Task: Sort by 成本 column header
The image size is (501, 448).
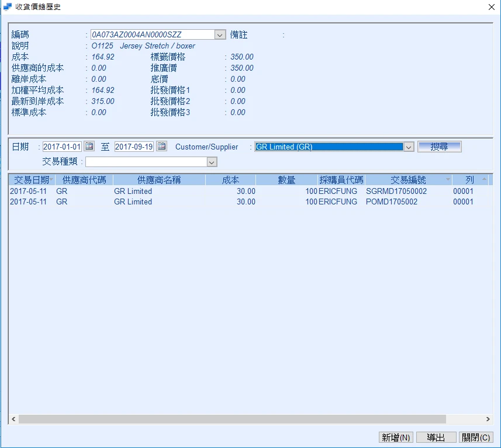Action: coord(230,180)
